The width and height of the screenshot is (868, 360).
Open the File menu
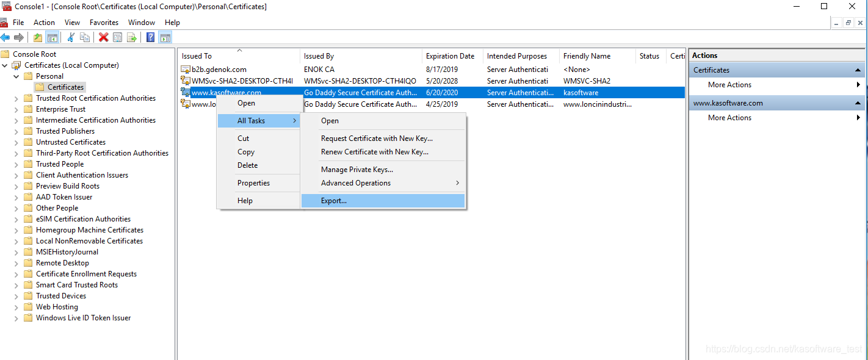tap(18, 23)
